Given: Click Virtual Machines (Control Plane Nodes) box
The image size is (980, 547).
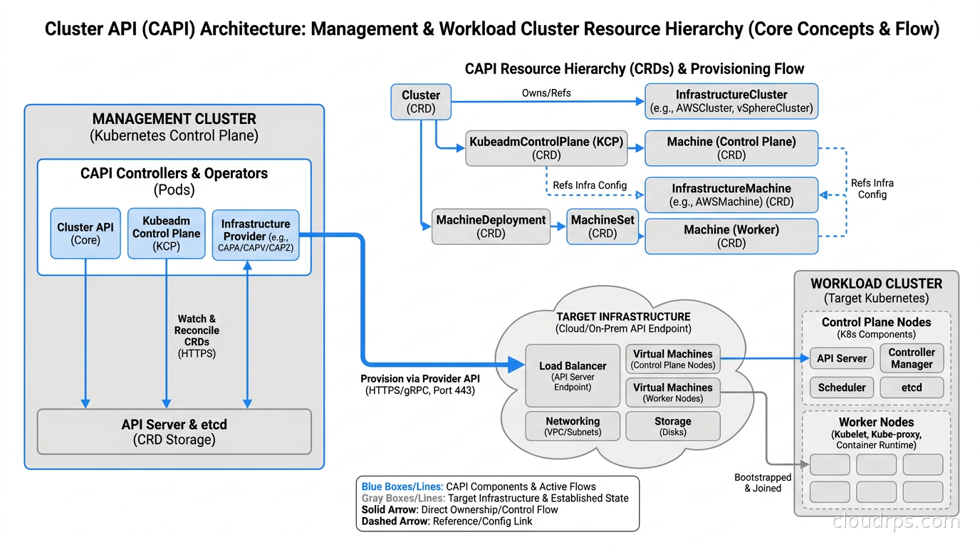Looking at the screenshot, I should [x=672, y=359].
